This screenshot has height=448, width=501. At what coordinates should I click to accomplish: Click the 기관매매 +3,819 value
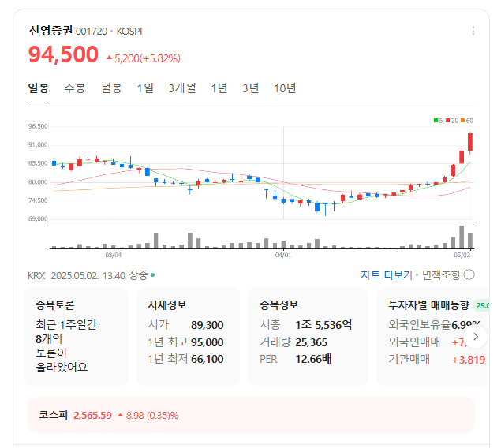point(469,360)
